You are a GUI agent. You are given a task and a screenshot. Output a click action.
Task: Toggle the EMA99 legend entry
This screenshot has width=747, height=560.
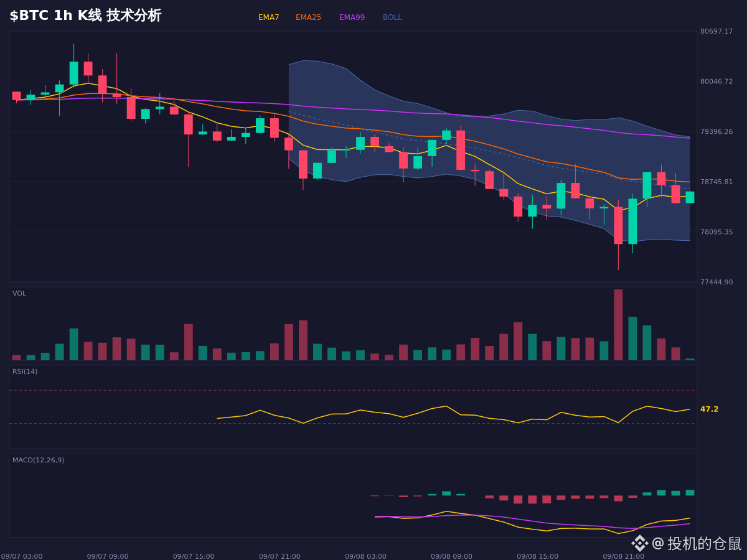point(352,17)
